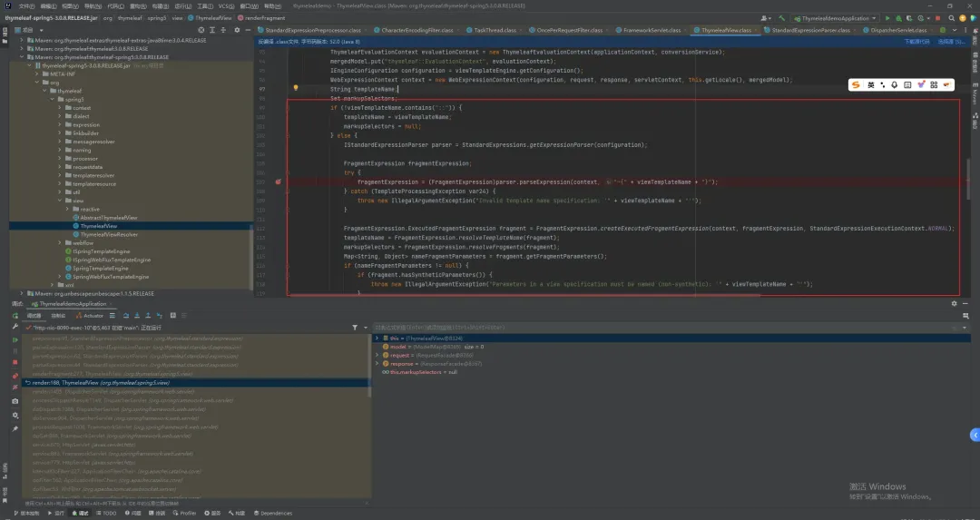
Task: Click debug sidebar settings gear icon
Action: [15, 415]
